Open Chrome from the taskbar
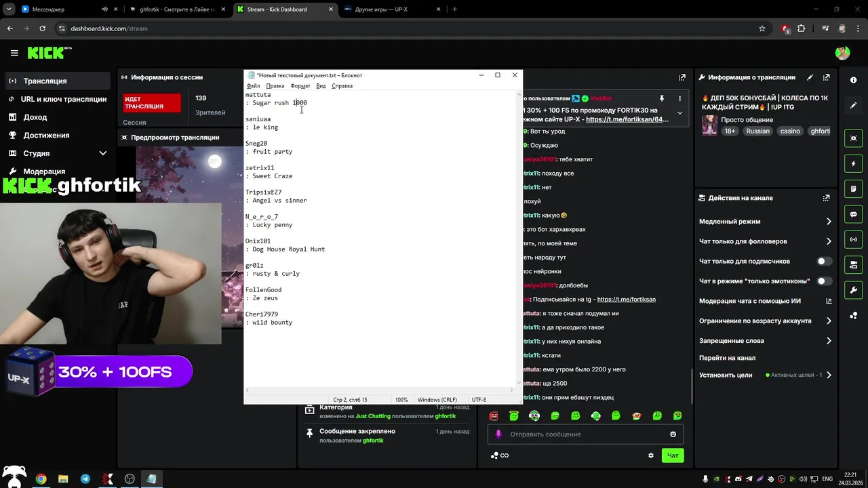 41,479
